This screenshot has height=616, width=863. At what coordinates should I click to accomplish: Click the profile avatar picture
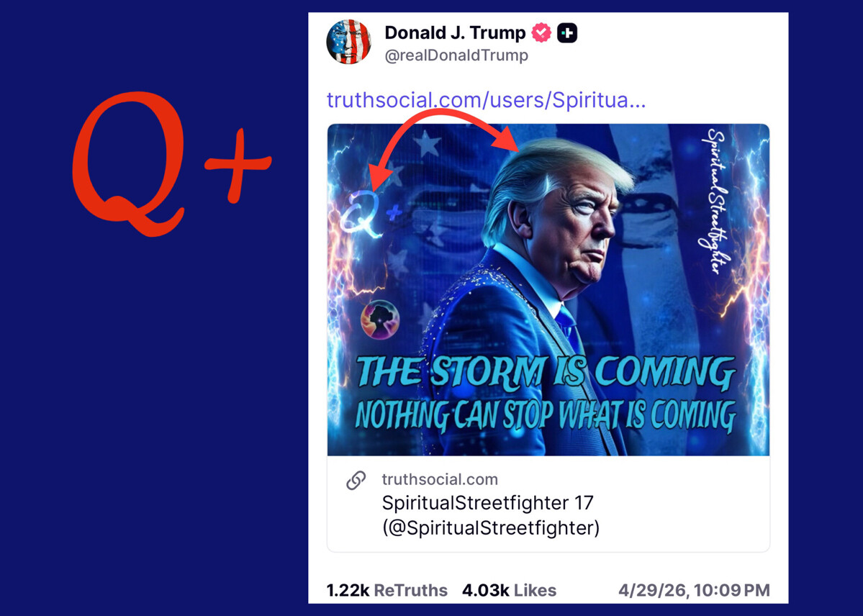click(348, 42)
